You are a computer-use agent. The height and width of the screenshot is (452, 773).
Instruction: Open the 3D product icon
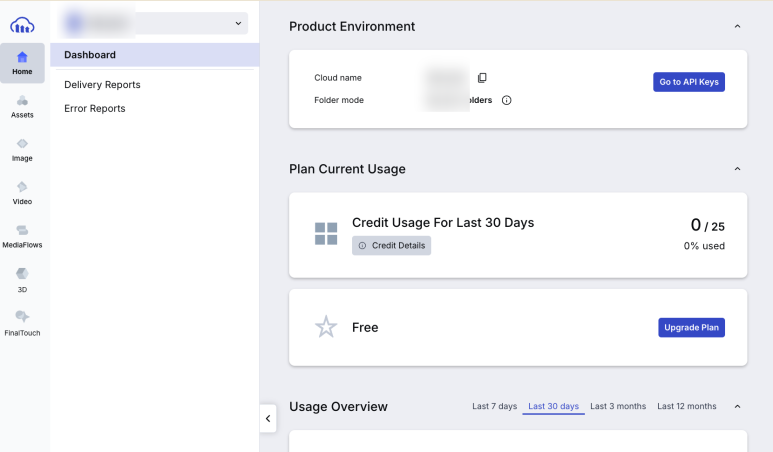(22, 278)
